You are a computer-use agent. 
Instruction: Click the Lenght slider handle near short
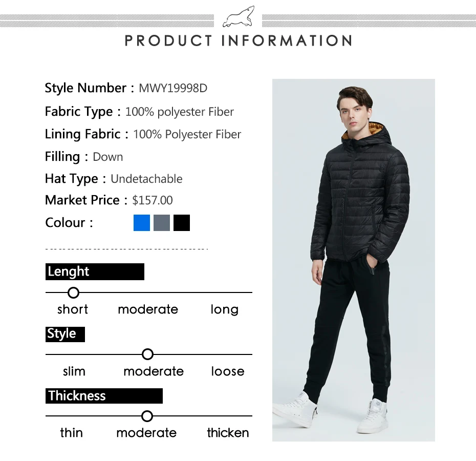click(73, 292)
